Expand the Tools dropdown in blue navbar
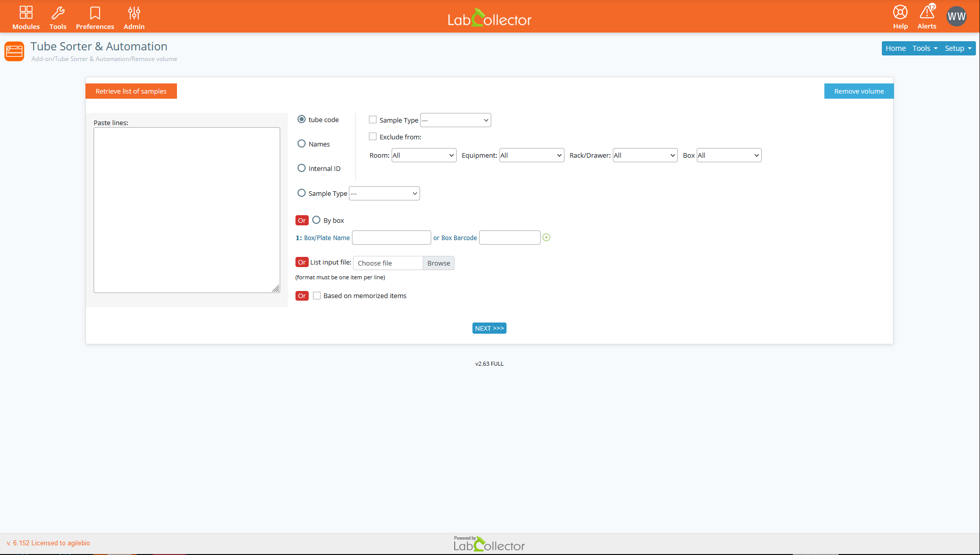This screenshot has height=555, width=980. pyautogui.click(x=925, y=48)
